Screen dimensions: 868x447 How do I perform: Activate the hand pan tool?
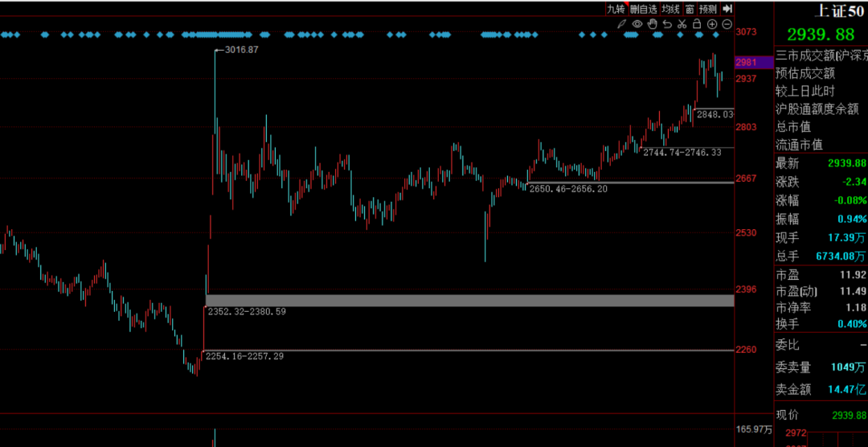(652, 24)
